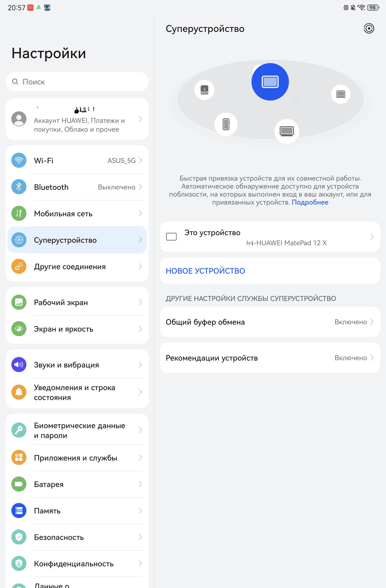
Task: Expand Мобильная сеть chevron
Action: pyautogui.click(x=140, y=213)
